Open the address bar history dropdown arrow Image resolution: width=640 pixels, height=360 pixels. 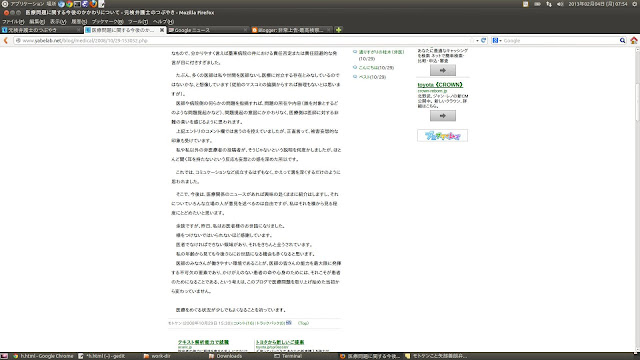(477, 41)
